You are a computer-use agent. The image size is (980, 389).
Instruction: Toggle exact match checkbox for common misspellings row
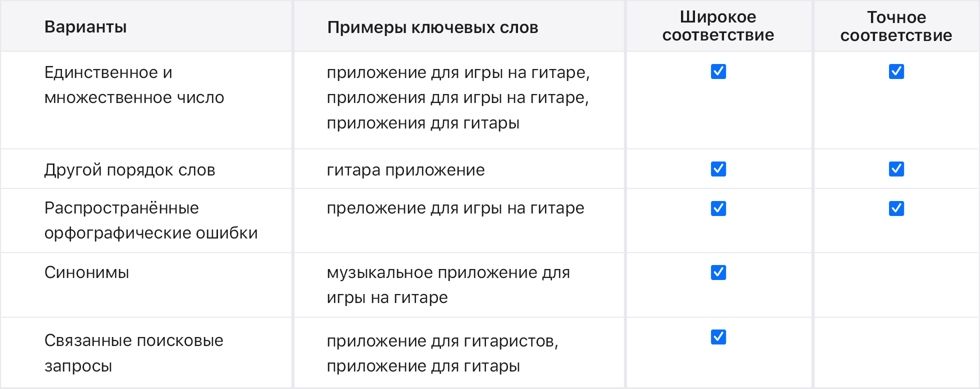click(896, 208)
